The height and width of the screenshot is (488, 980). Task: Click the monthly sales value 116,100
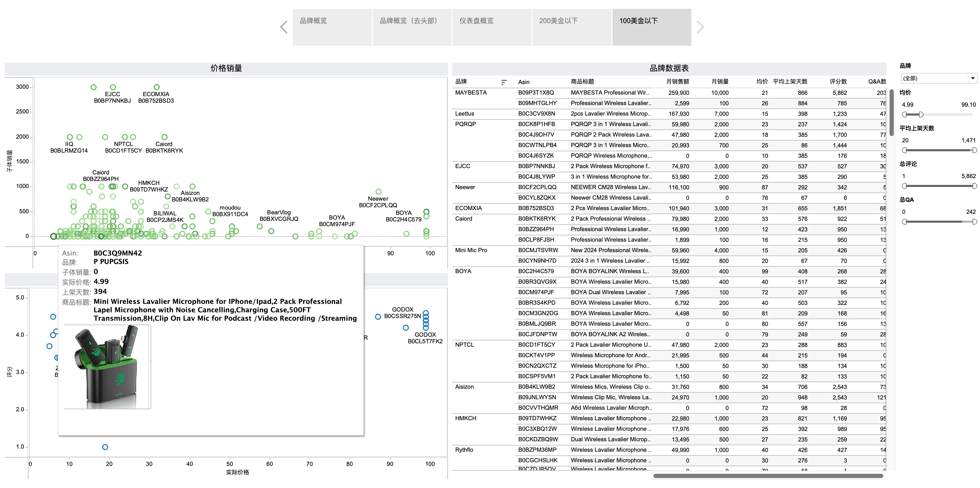[679, 187]
